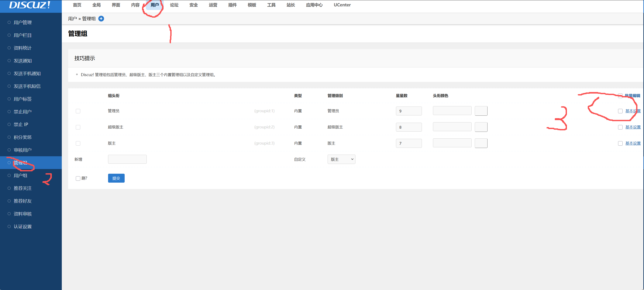
Task: Click the circle bullet next to 禁止 IP
Action: tap(9, 124)
